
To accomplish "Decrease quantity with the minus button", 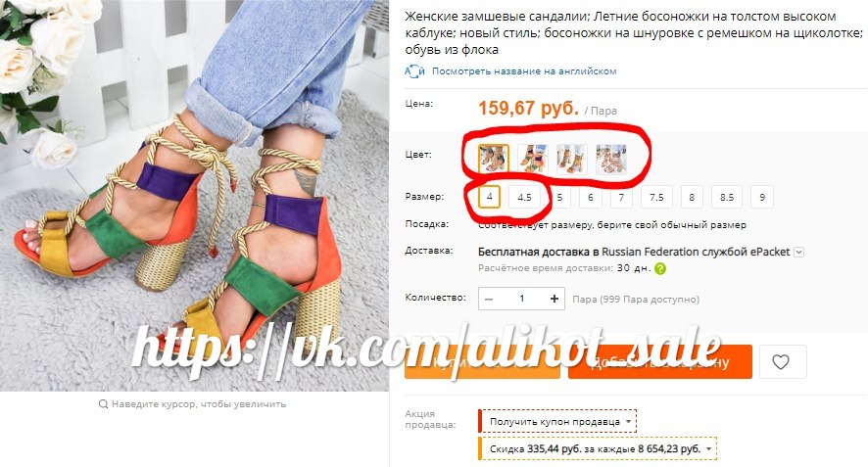I will (489, 299).
